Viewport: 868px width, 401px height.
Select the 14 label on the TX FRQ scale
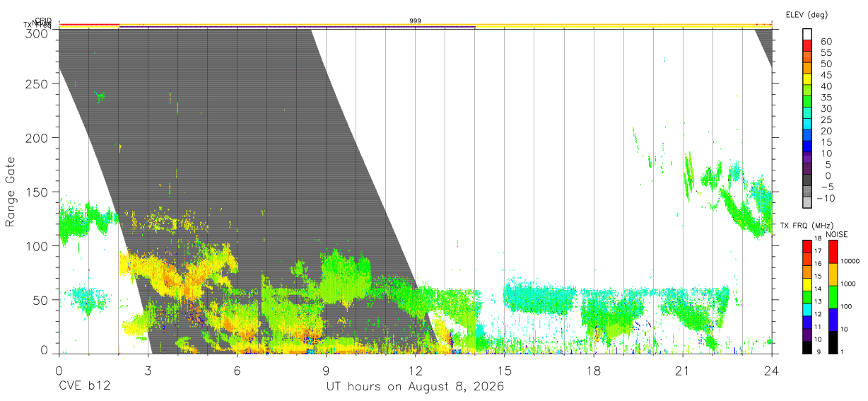coord(818,289)
